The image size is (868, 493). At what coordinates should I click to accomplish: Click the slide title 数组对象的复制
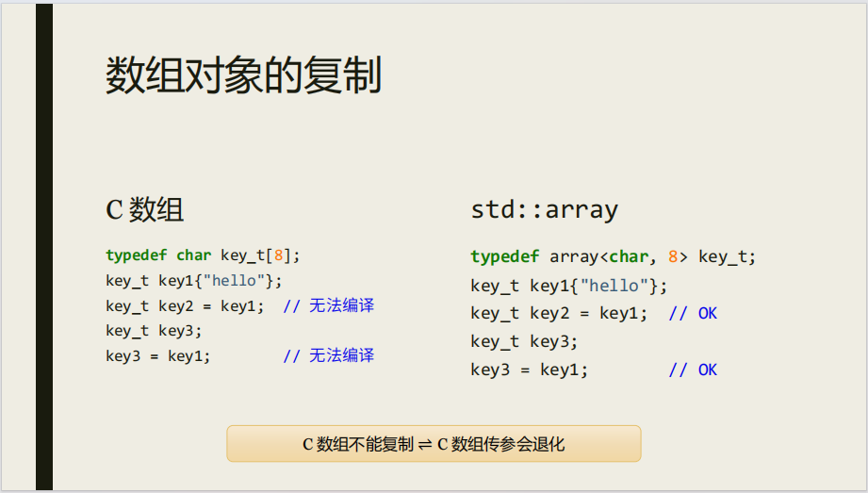coord(243,75)
